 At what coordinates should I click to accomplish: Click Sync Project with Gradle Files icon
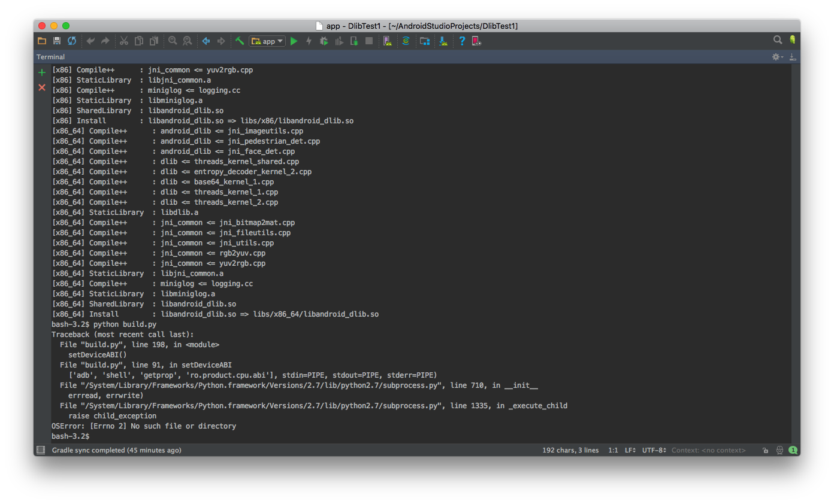click(406, 41)
